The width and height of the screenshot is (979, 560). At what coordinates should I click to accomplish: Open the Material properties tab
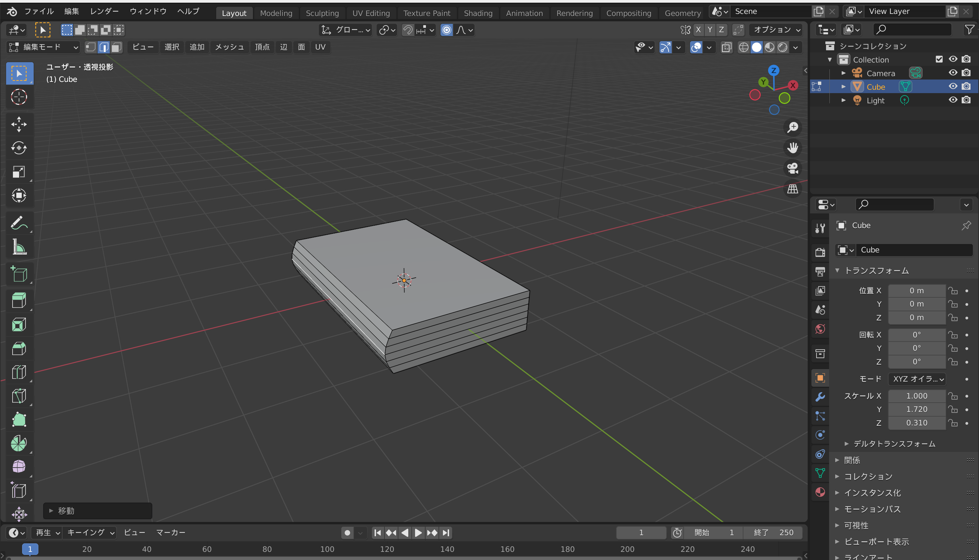(x=820, y=492)
